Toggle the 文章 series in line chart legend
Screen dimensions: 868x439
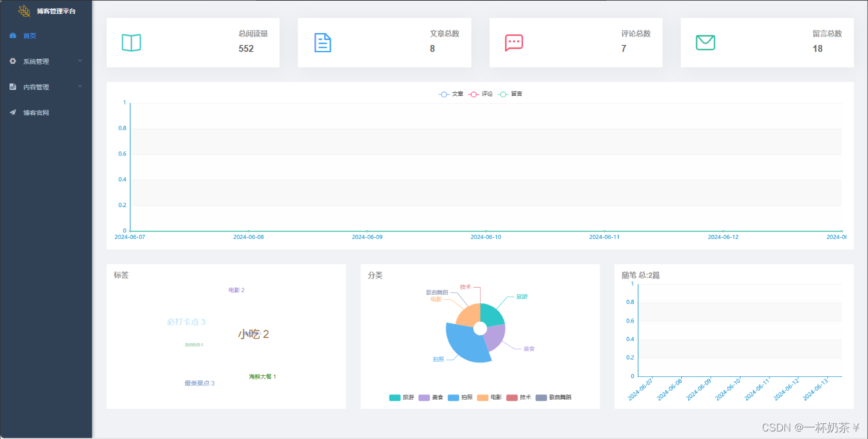point(451,94)
